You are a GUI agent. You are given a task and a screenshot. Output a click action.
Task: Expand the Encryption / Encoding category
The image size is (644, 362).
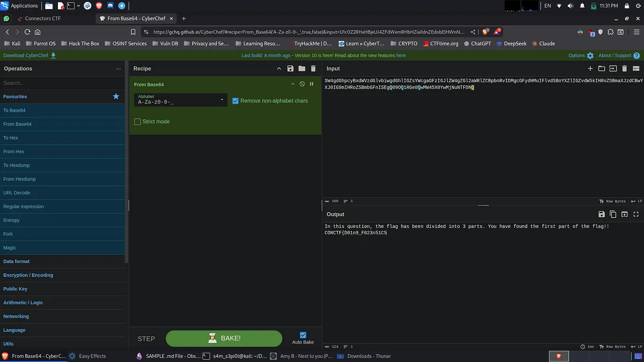63,275
